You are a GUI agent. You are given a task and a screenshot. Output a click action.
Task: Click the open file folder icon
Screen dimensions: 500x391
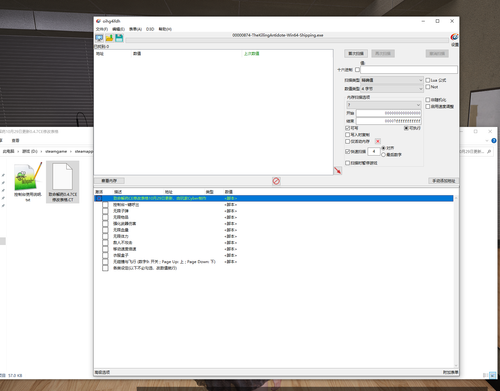pyautogui.click(x=109, y=38)
